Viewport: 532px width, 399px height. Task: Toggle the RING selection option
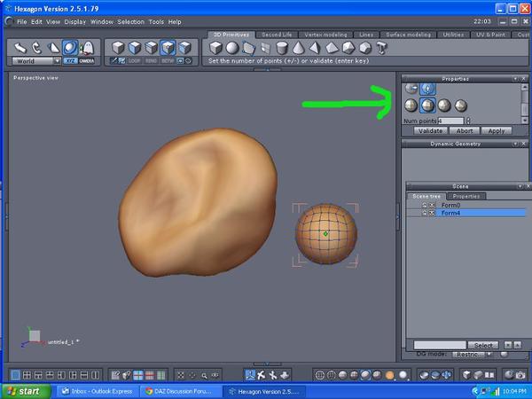(152, 61)
